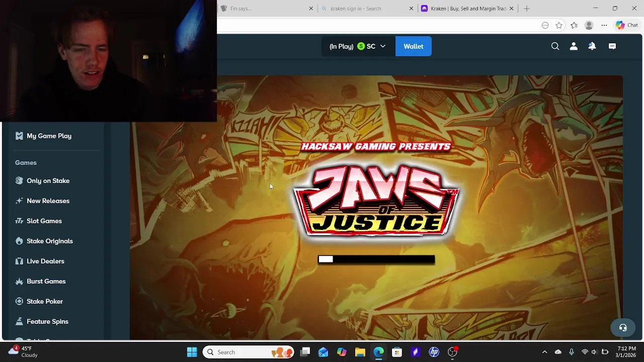The image size is (644, 362).
Task: Close the kraken sign in Search tab
Action: [411, 9]
